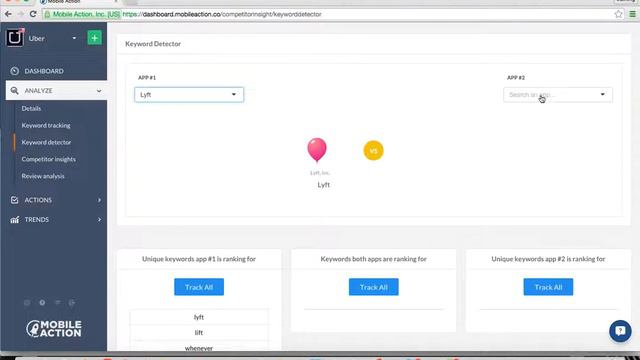Track All unique app #2 keywords
The height and width of the screenshot is (360, 640).
coord(548,287)
